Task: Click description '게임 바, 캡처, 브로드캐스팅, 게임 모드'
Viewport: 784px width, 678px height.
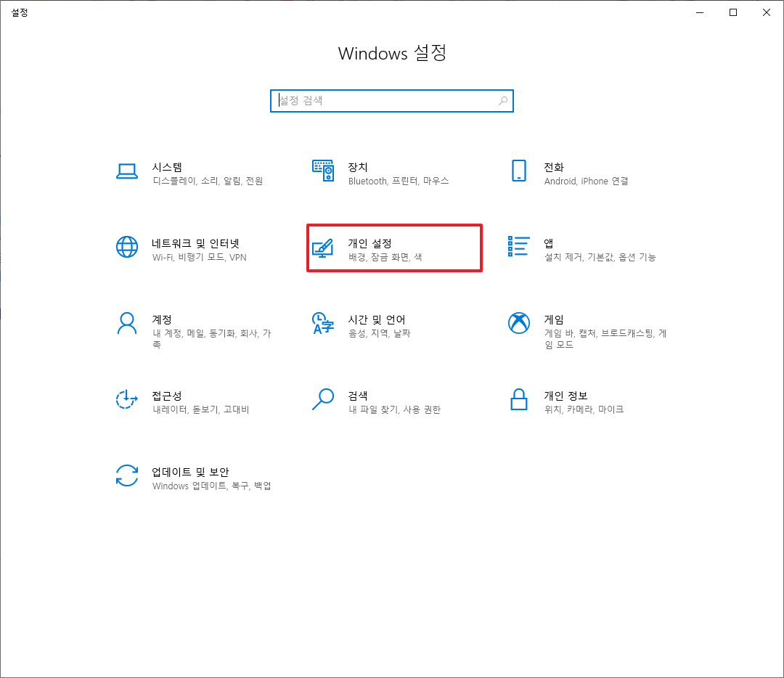Action: tap(605, 339)
